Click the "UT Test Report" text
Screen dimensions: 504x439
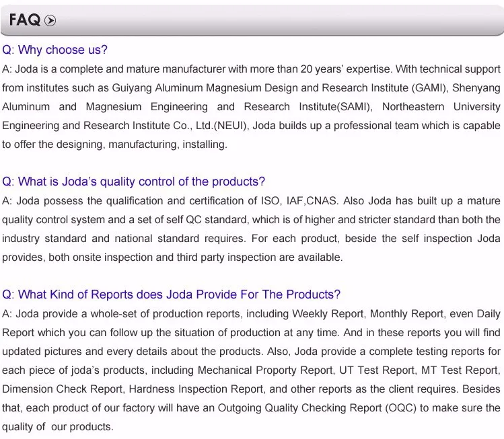(x=380, y=370)
